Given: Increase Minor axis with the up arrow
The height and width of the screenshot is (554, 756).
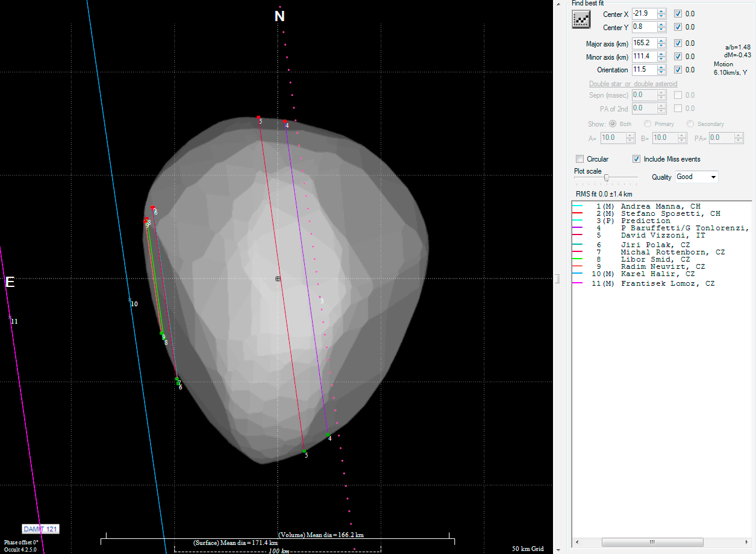Looking at the screenshot, I should coord(661,54).
